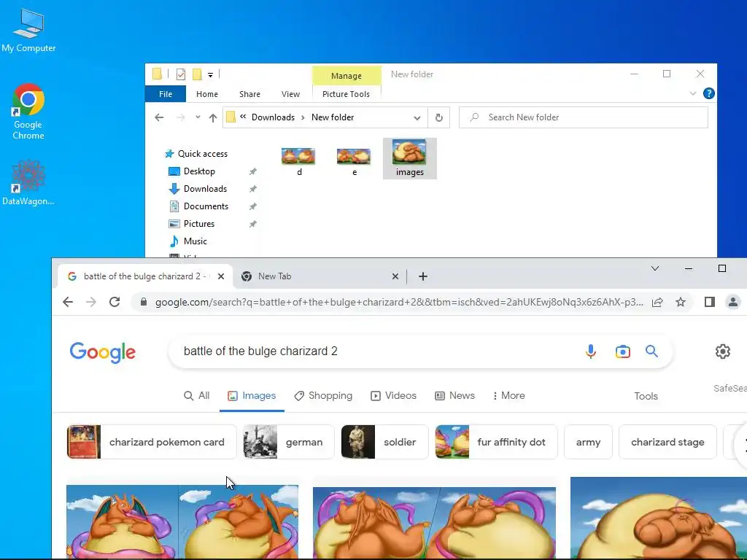Switch to All search results
The width and height of the screenshot is (747, 560).
click(196, 396)
